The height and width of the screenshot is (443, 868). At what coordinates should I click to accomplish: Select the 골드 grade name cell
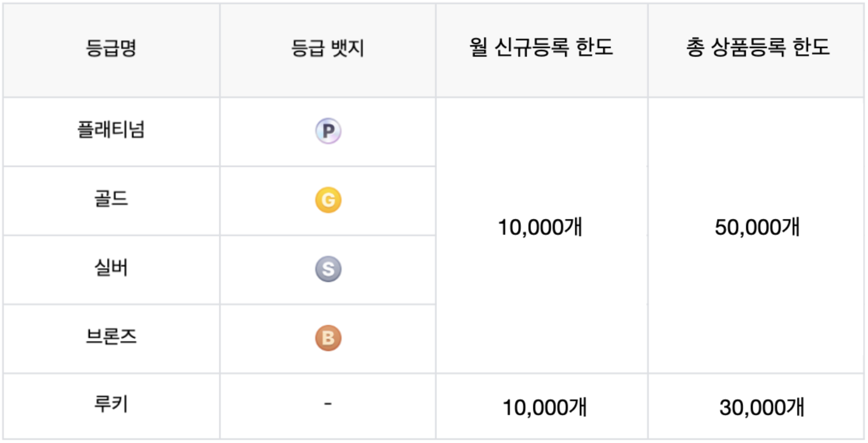pyautogui.click(x=112, y=201)
